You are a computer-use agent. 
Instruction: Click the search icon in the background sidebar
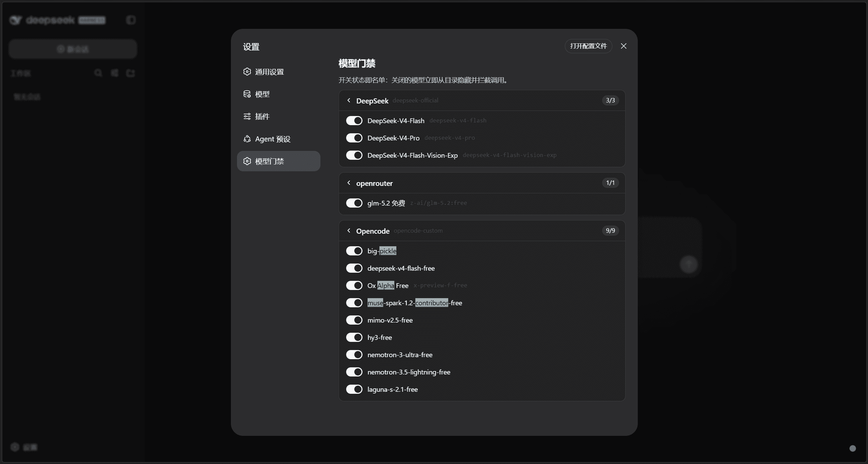point(98,73)
